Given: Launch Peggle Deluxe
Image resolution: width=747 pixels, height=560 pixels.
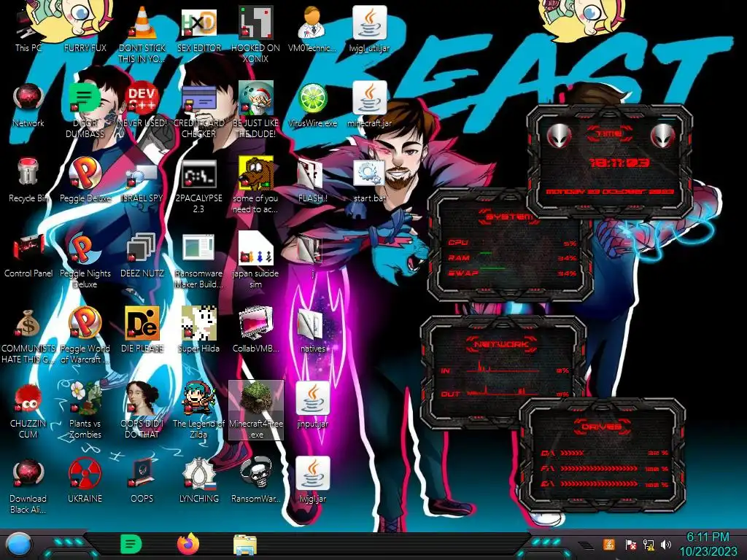Looking at the screenshot, I should click(85, 180).
